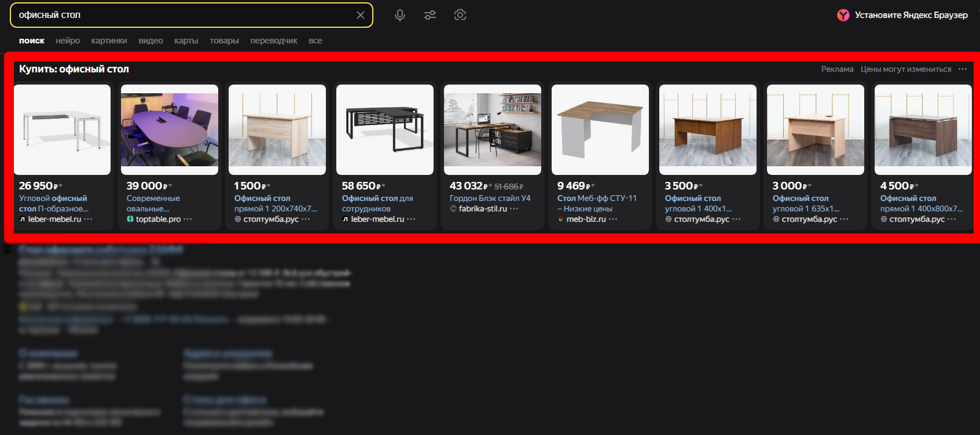The image size is (980, 435).
Task: Click Установите Яндекс Браузер link
Action: pyautogui.click(x=911, y=15)
